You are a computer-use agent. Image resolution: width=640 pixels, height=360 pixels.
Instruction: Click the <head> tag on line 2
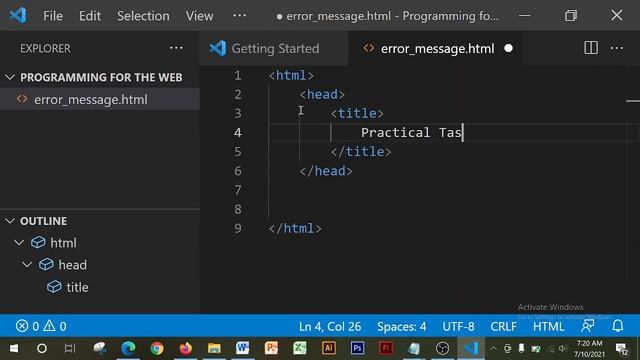pyautogui.click(x=322, y=95)
